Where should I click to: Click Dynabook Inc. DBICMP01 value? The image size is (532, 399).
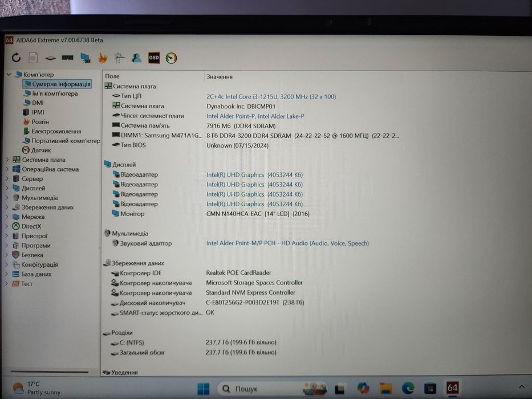click(241, 106)
